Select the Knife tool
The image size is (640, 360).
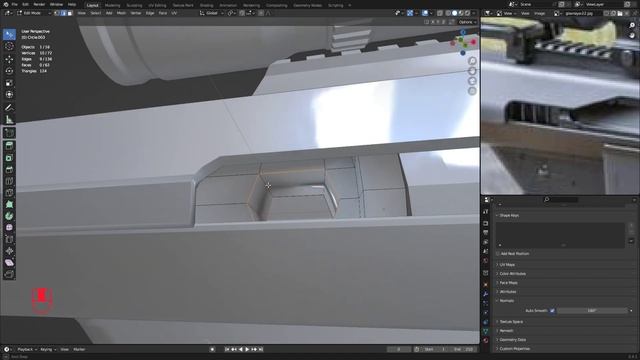tap(9, 193)
